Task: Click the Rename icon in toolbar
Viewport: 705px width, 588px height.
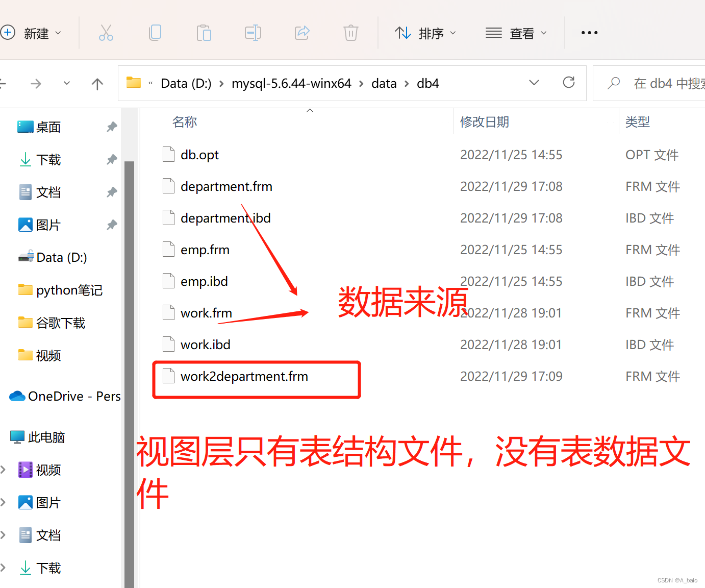Action: pos(253,33)
